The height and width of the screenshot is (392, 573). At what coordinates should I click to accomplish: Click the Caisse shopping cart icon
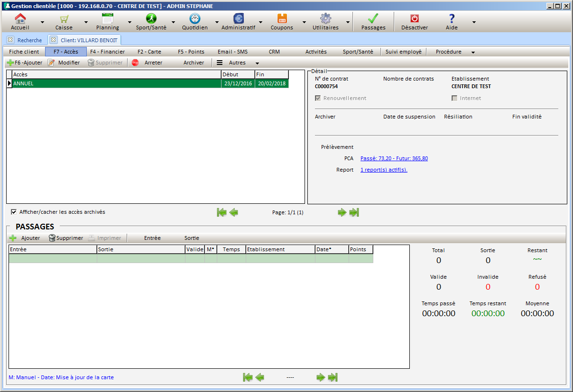coord(64,19)
